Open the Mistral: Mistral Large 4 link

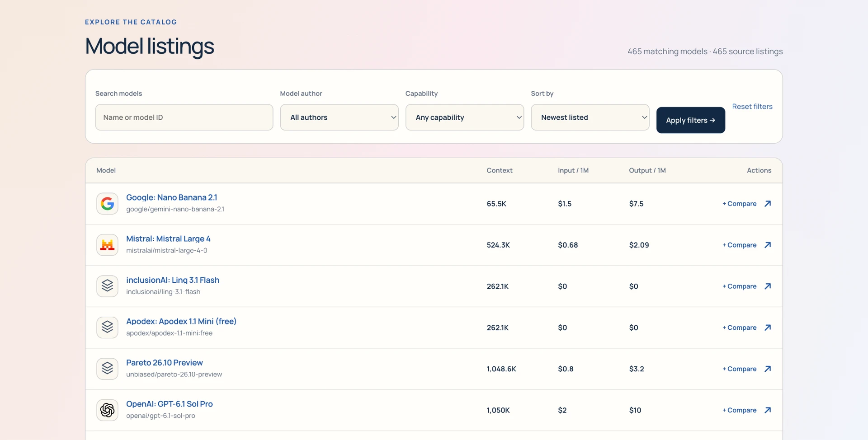tap(168, 239)
